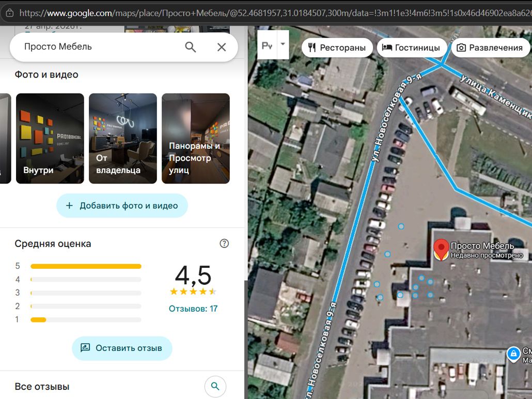The height and width of the screenshot is (399, 532).
Task: Select the 4-star rating bar
Action: [x=86, y=280]
